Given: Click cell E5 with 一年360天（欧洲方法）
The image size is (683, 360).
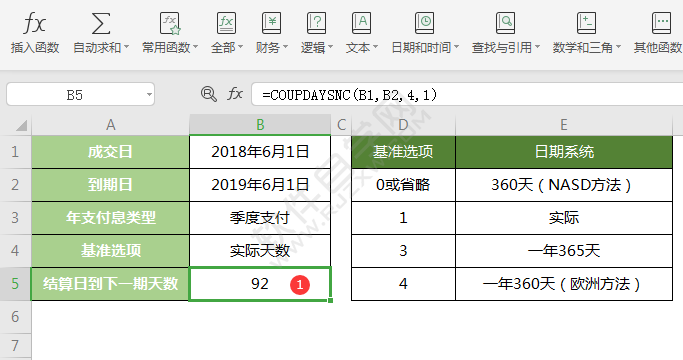Looking at the screenshot, I should [564, 284].
